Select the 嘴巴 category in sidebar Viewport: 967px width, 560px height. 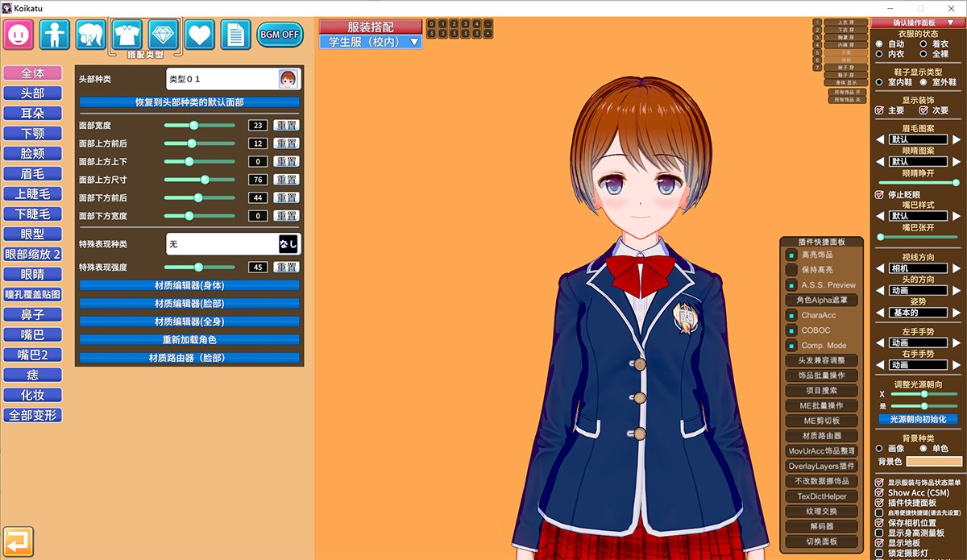point(32,334)
